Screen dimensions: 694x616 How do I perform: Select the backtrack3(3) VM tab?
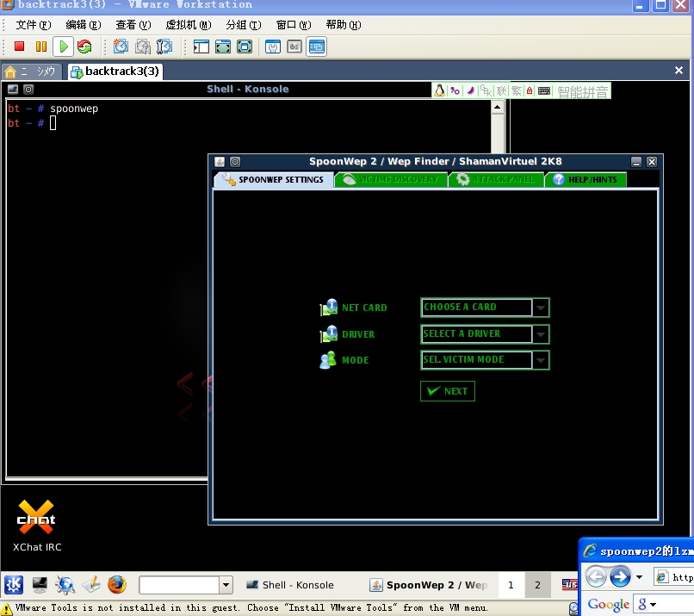(115, 72)
